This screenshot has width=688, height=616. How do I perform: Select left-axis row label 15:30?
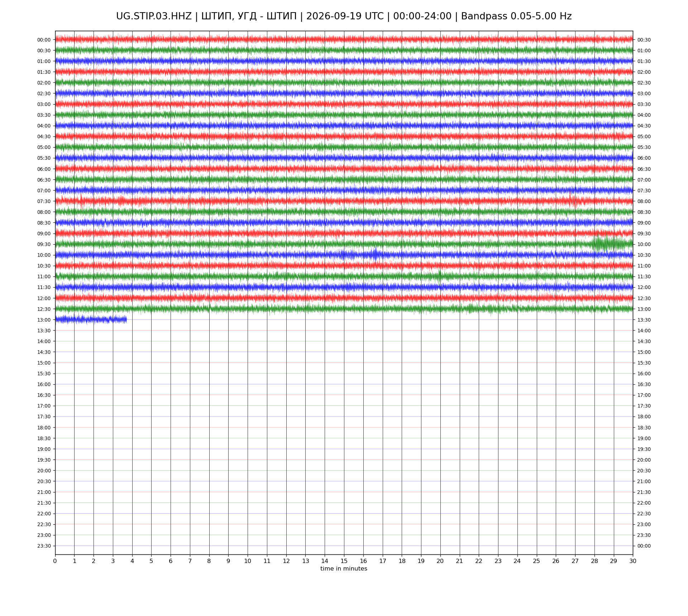tap(44, 374)
